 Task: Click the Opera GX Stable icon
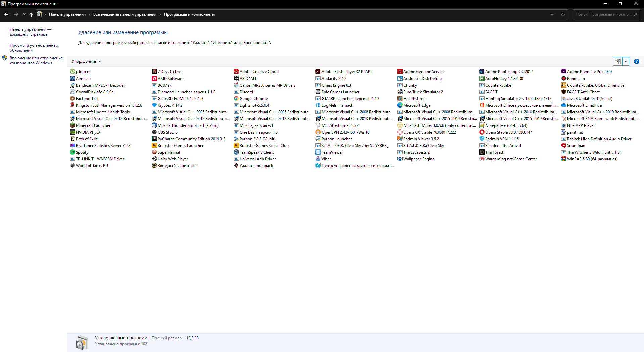[x=400, y=132]
